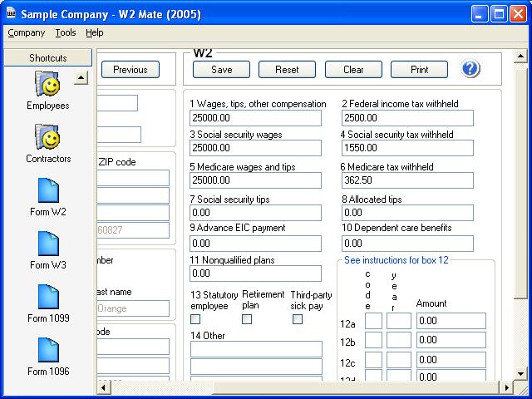Open the Company menu

point(26,33)
